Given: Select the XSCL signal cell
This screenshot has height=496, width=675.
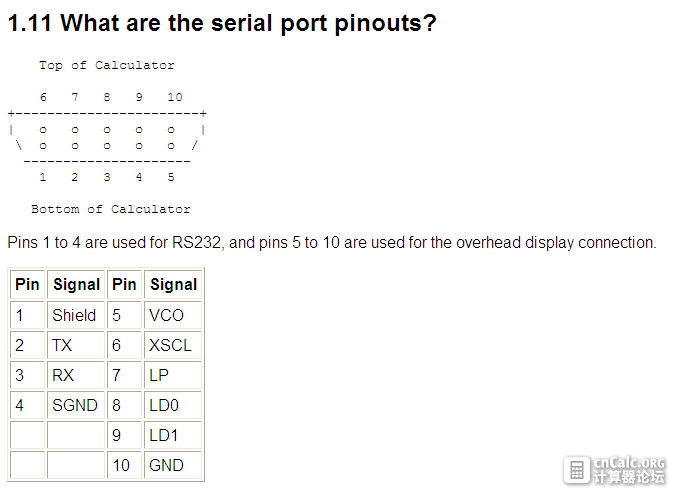Looking at the screenshot, I should coord(173,345).
